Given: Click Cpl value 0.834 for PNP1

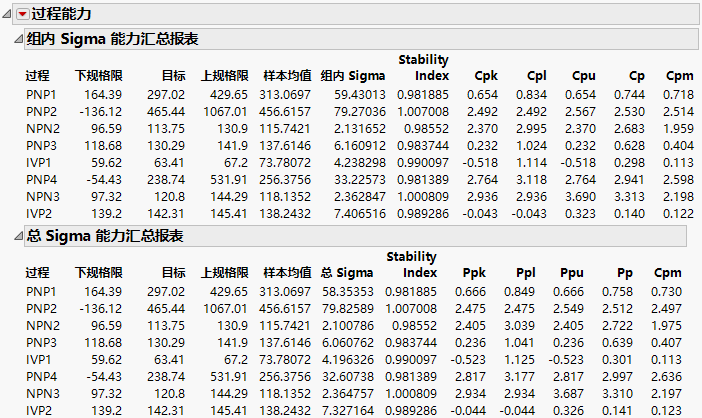Looking at the screenshot, I should coord(531,95).
